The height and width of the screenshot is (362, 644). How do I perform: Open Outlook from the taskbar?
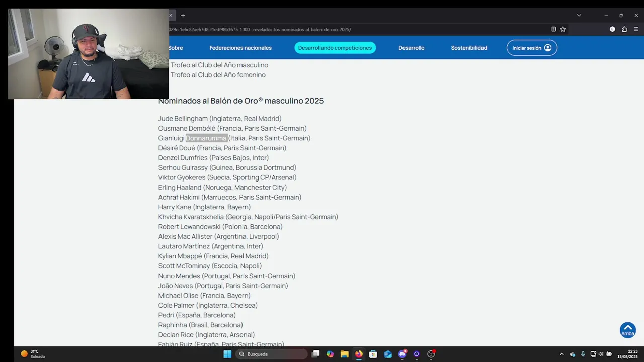pos(387,354)
